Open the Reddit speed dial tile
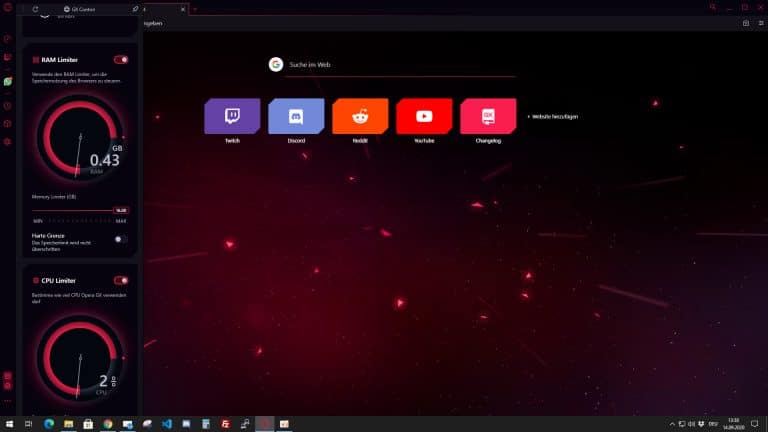This screenshot has width=768, height=432. [360, 117]
